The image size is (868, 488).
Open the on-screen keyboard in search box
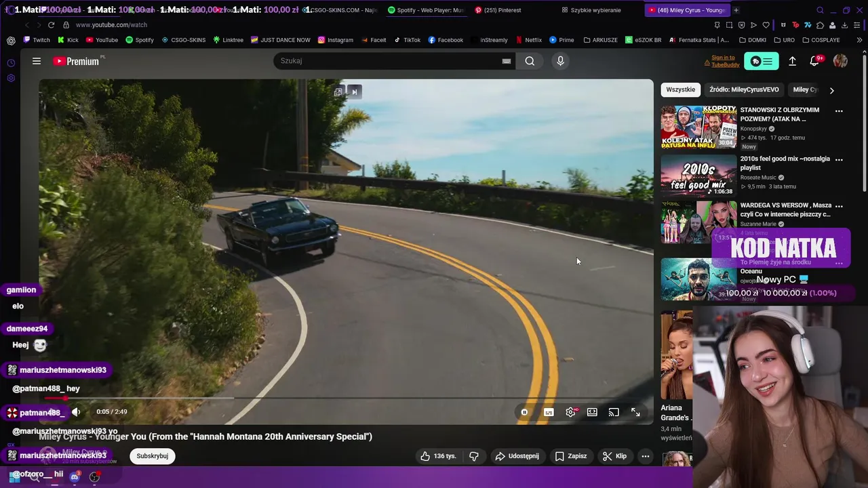pos(507,61)
